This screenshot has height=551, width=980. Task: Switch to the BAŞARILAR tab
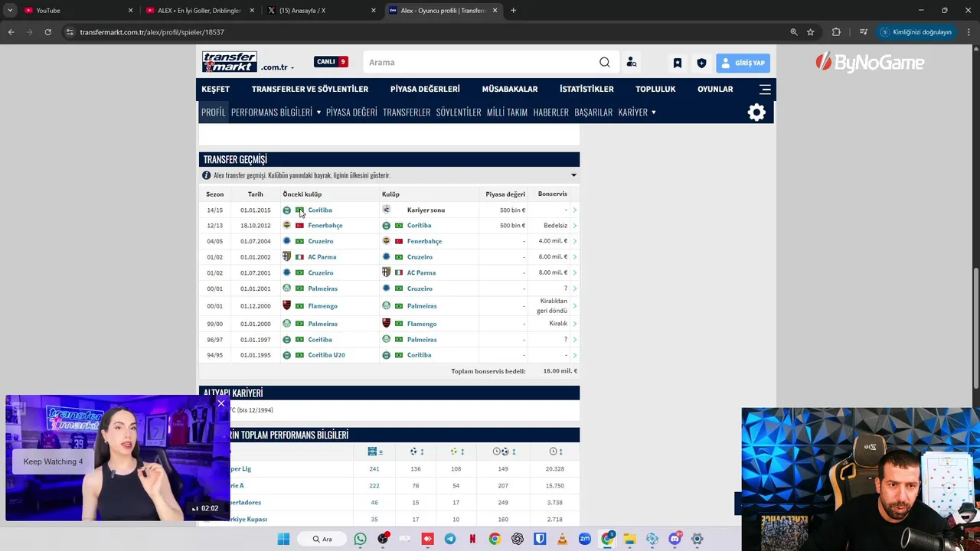(x=593, y=112)
